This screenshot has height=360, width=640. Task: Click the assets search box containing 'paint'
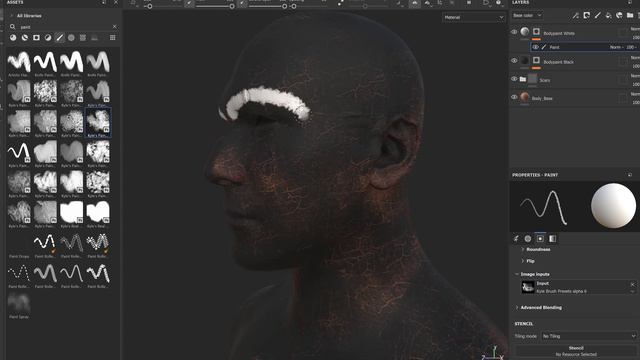pos(63,27)
